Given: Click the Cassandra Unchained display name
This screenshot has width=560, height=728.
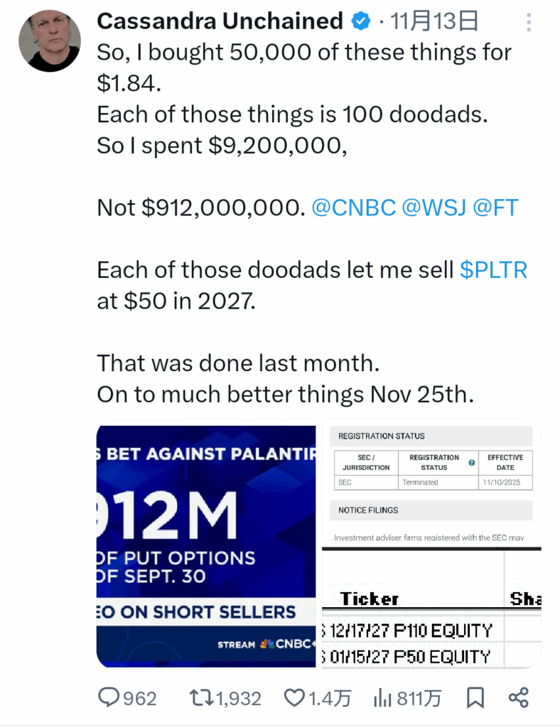Looking at the screenshot, I should click(x=220, y=22).
